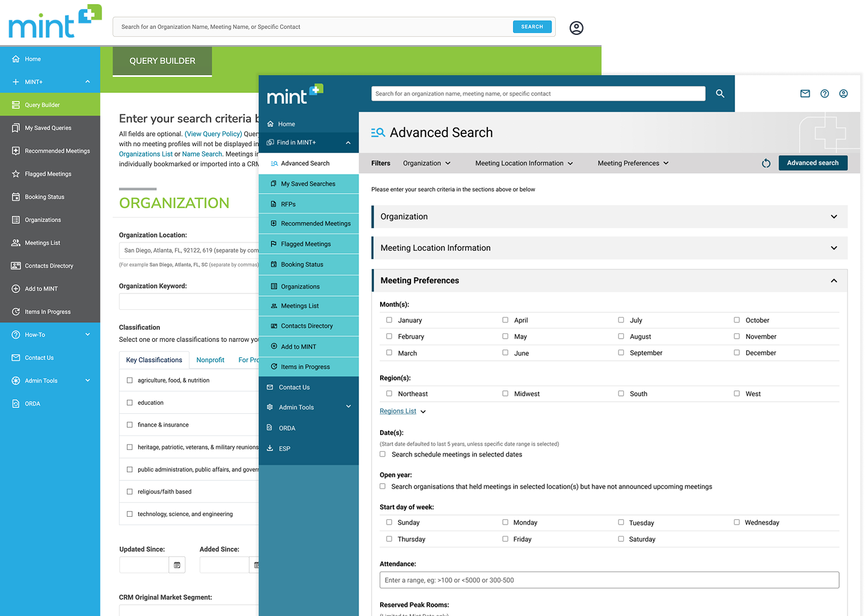Open the mail envelope icon

[x=805, y=94]
